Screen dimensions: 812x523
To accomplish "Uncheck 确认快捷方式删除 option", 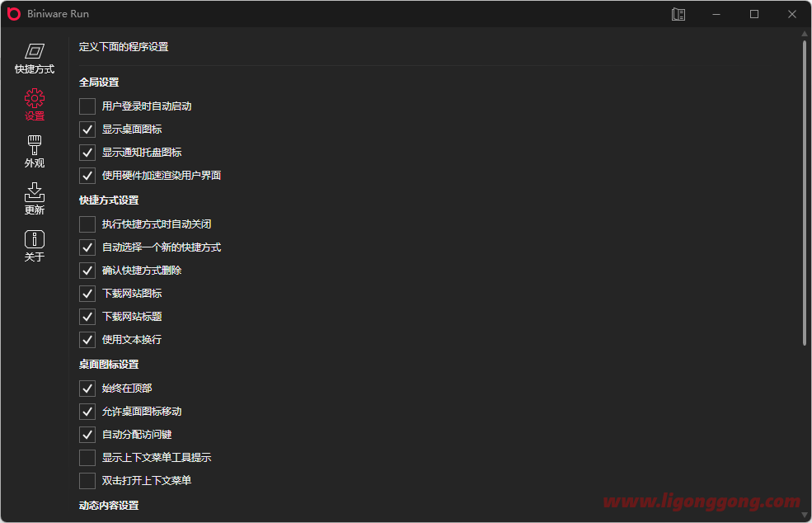I will [x=87, y=271].
